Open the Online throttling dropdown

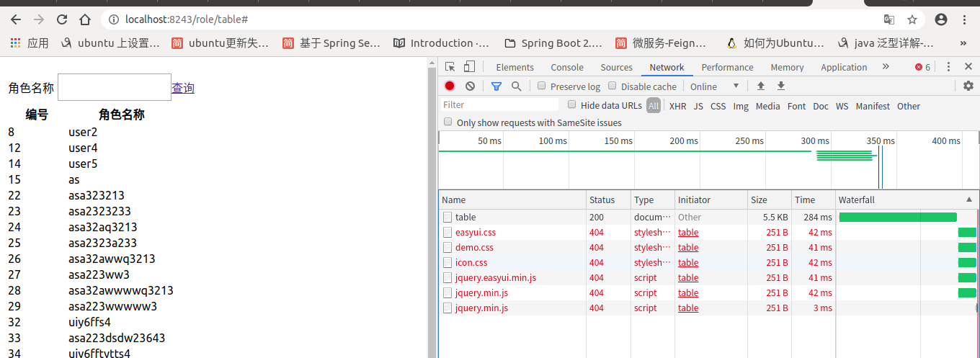[715, 86]
